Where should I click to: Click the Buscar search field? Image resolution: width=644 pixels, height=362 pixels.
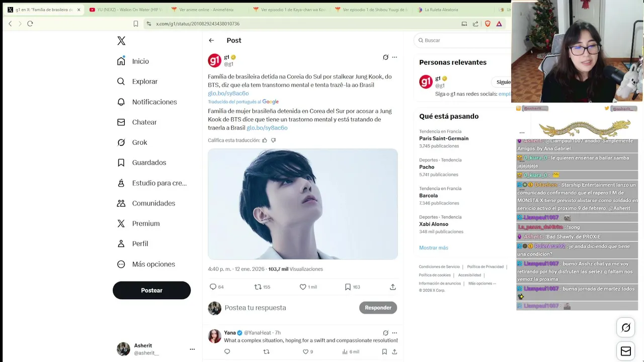pos(463,40)
